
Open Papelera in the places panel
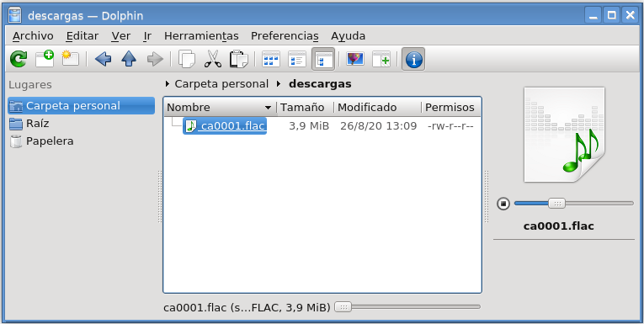(82, 141)
